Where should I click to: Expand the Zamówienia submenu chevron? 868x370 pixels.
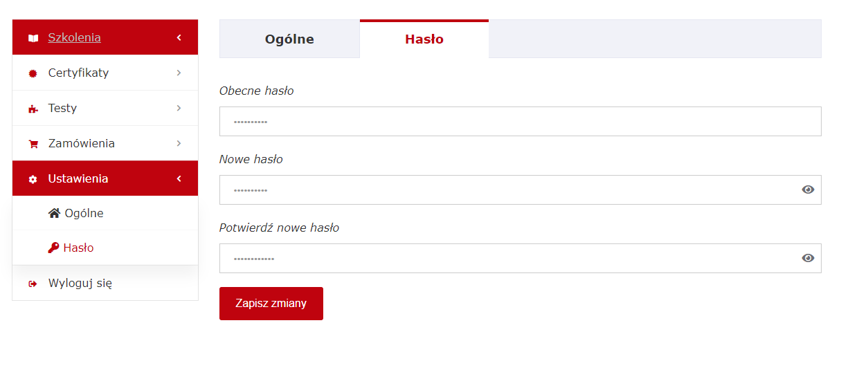pyautogui.click(x=179, y=143)
